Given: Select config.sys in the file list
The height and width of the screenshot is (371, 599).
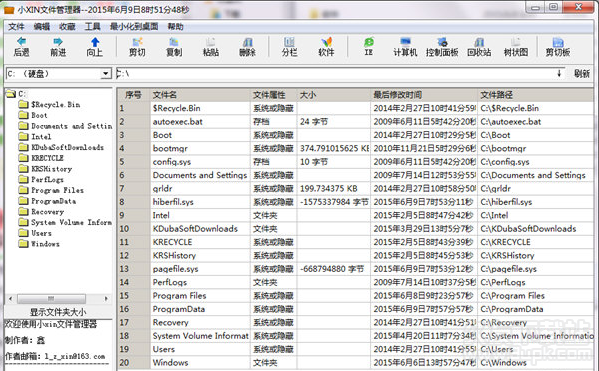Looking at the screenshot, I should (172, 162).
